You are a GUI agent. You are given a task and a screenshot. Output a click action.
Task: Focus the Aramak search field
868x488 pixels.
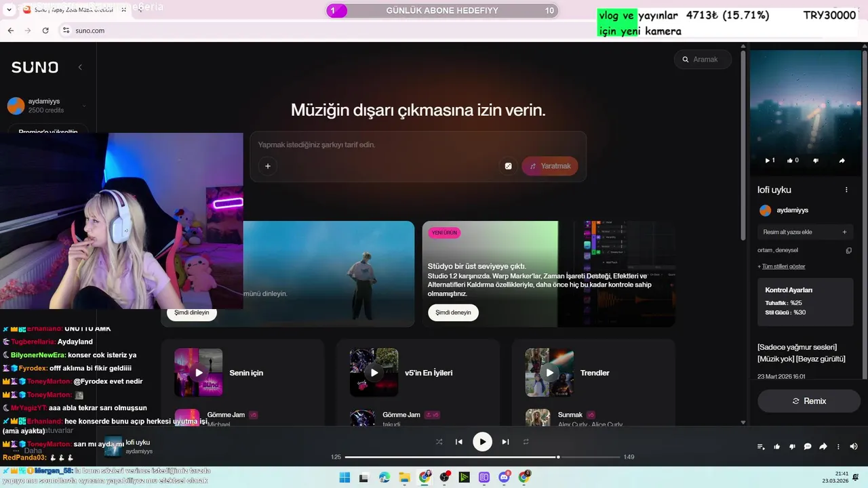pyautogui.click(x=703, y=60)
